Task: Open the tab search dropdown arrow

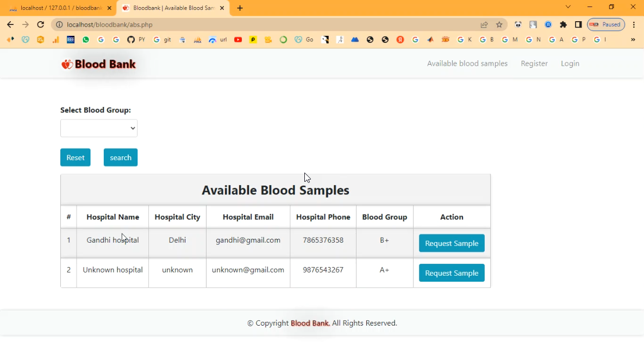Action: tap(568, 7)
